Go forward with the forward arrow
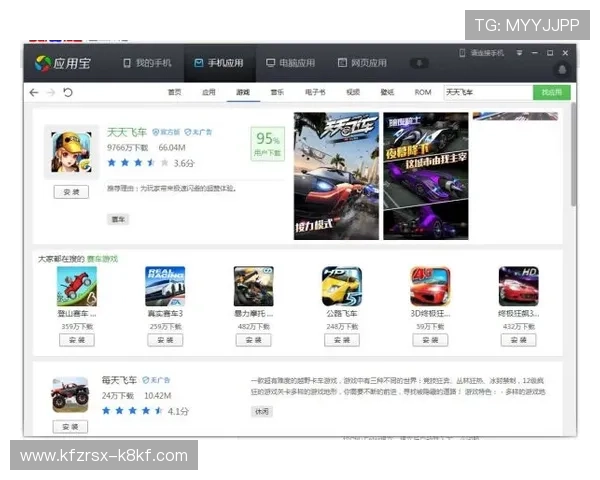 [51, 92]
